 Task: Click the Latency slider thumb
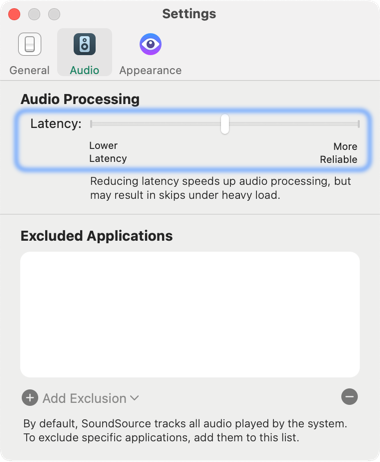pos(225,124)
